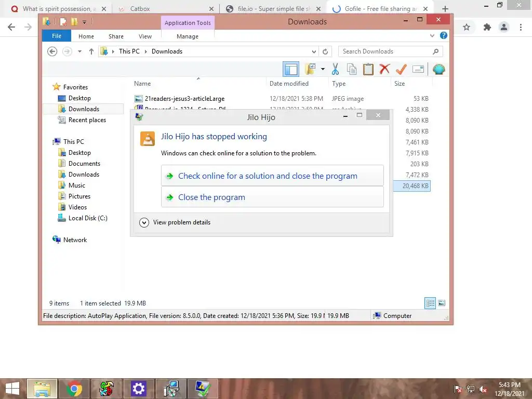Click Chrome icon in the taskbar
This screenshot has width=532, height=399.
point(74,389)
